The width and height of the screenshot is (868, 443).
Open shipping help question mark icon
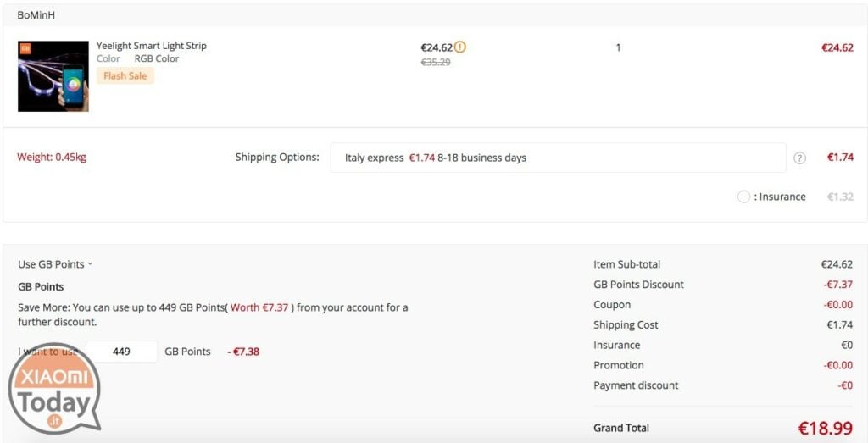pos(799,158)
